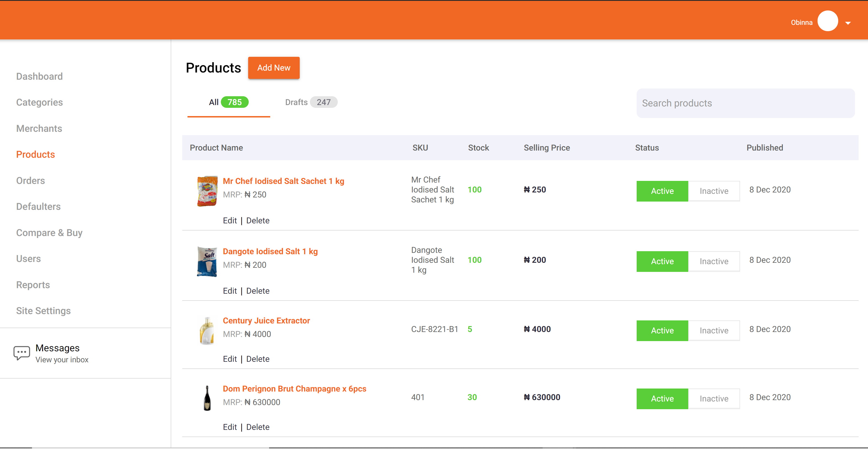Switch to the All products tab
The width and height of the screenshot is (868, 450).
[229, 103]
